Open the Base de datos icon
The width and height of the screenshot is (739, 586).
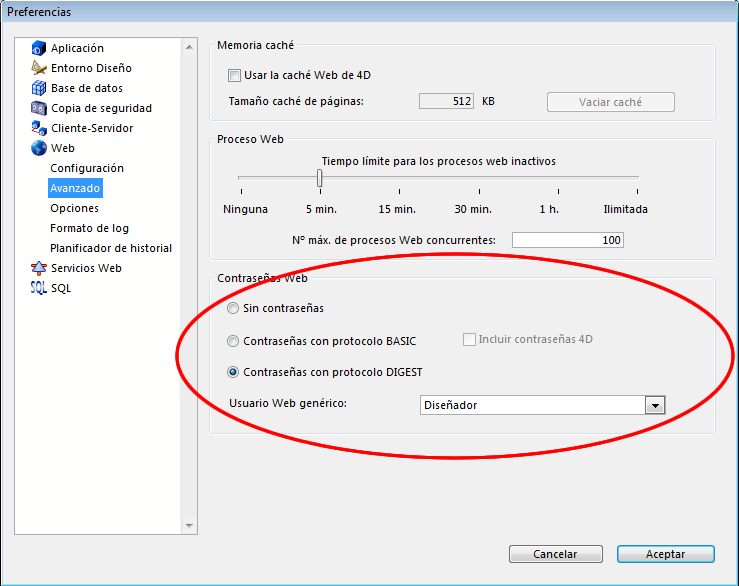(x=39, y=88)
